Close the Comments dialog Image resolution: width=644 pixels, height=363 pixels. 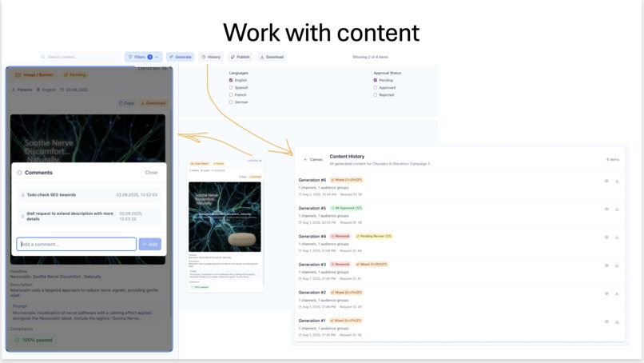(x=151, y=173)
